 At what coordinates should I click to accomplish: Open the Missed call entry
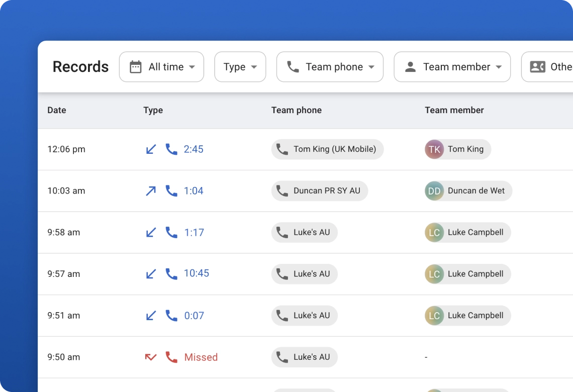[x=201, y=357]
